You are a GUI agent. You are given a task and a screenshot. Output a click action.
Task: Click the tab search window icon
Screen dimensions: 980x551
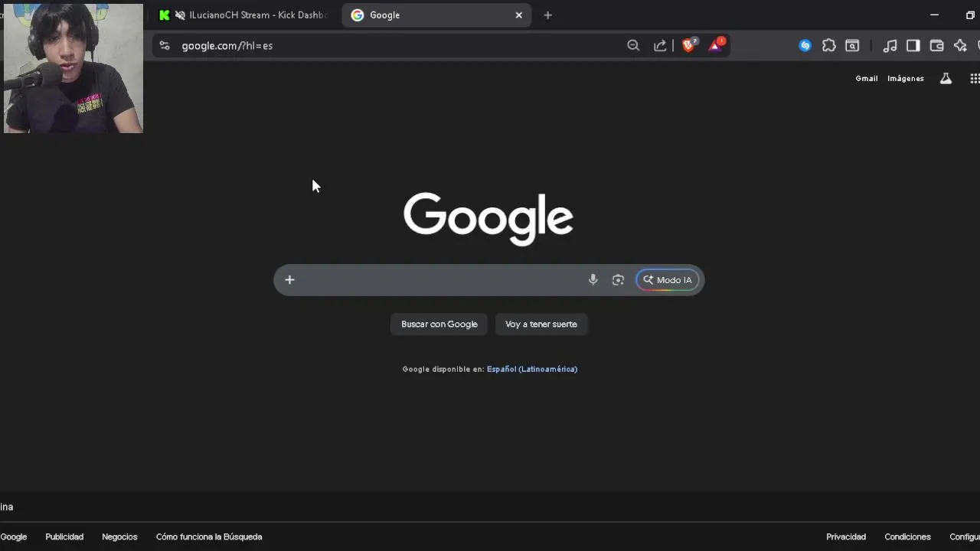[852, 46]
